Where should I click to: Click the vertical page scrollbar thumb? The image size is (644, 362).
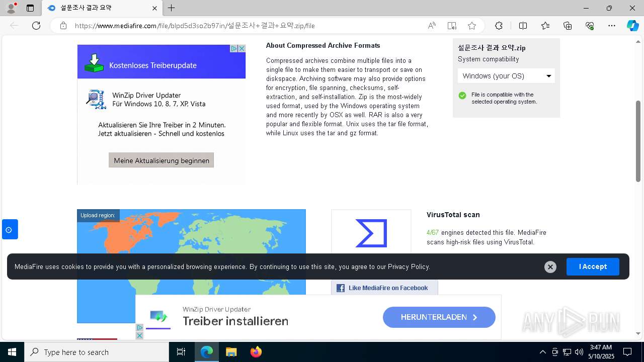pyautogui.click(x=638, y=141)
